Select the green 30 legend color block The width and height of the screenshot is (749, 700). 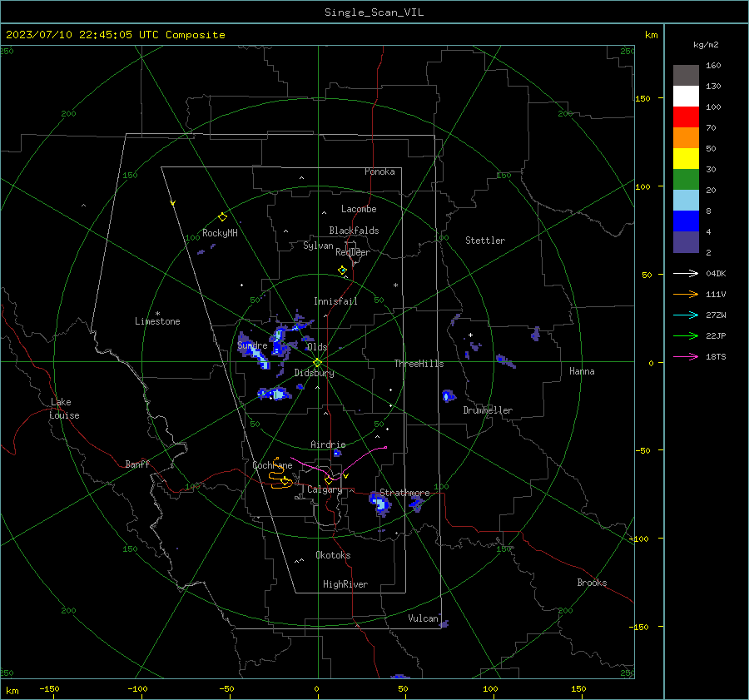(x=686, y=179)
